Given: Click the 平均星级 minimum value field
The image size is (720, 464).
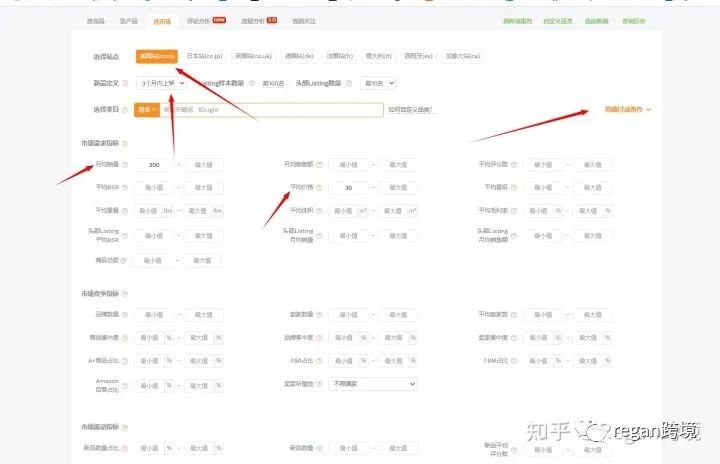Looking at the screenshot, I should tap(543, 187).
